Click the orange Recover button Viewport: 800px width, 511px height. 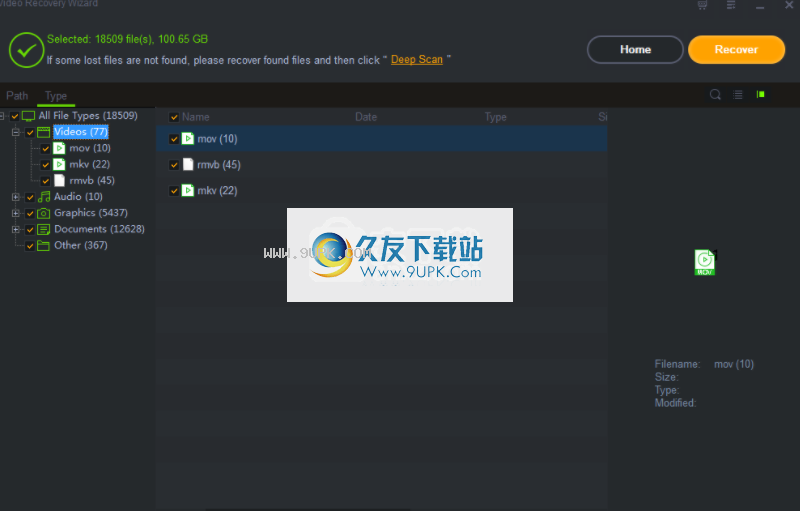[736, 49]
